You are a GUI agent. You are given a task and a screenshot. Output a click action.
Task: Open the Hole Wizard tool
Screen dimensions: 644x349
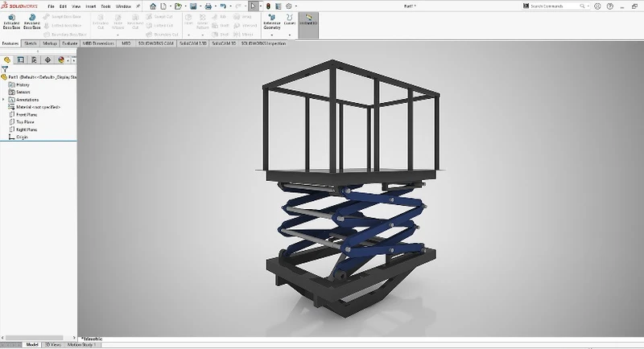point(118,22)
